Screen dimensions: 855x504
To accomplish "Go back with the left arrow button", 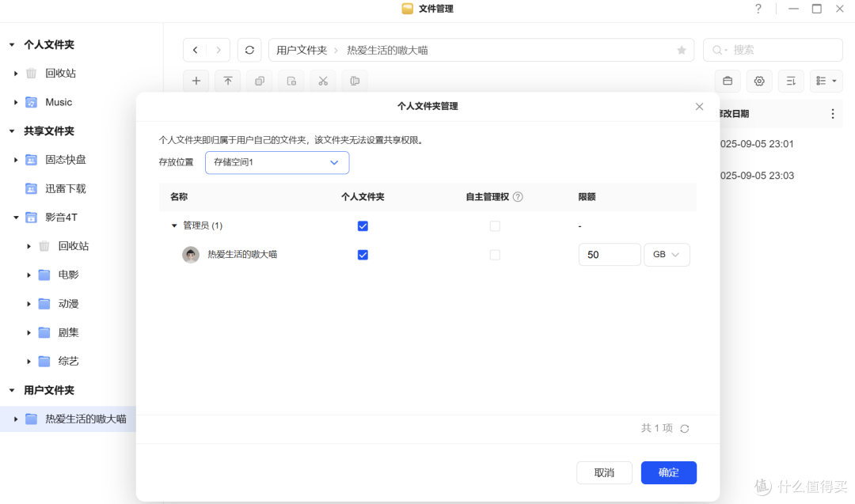I will click(196, 50).
